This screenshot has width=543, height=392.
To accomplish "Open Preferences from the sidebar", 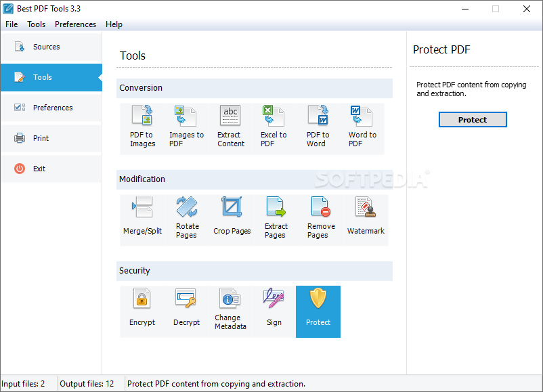I will pos(51,108).
